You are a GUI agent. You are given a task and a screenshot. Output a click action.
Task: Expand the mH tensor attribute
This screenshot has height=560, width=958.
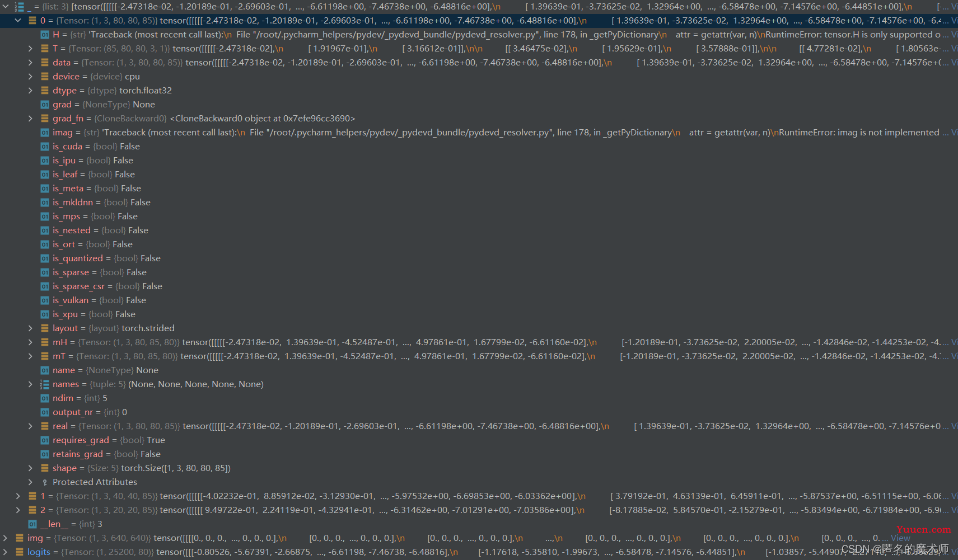coord(30,342)
